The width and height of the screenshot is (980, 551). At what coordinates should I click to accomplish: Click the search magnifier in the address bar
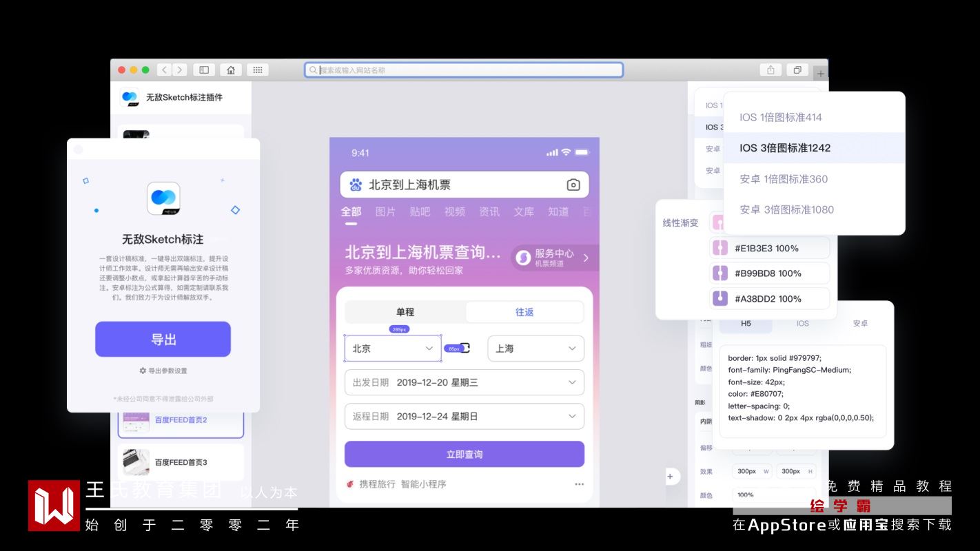tap(313, 70)
